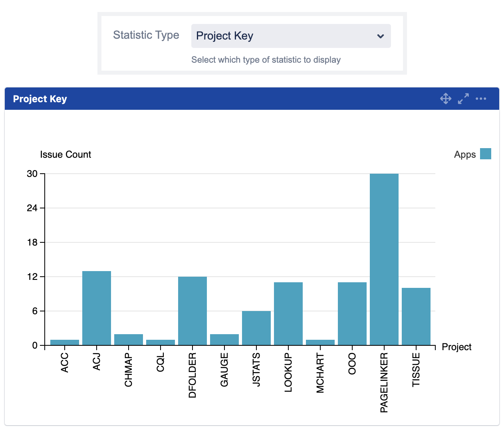The image size is (504, 430).
Task: Click the small ACC bar
Action: (64, 342)
